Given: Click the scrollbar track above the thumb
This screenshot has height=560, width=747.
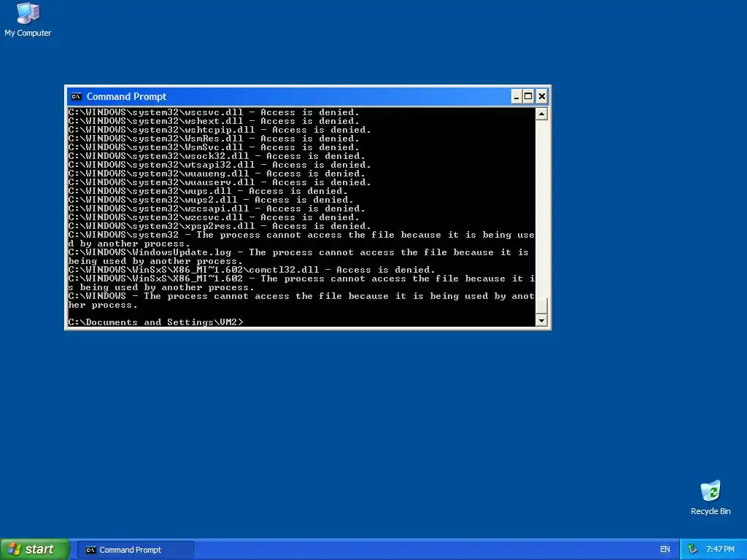Looking at the screenshot, I should coord(541,208).
